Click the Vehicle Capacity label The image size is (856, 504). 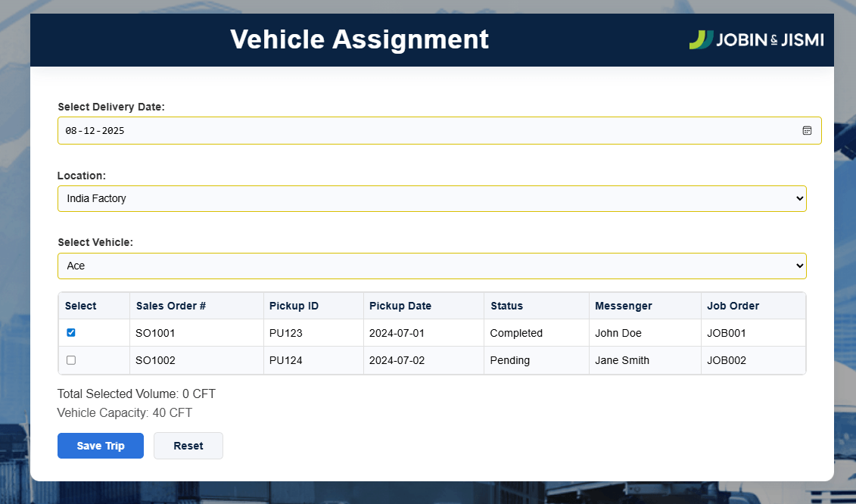(x=124, y=412)
